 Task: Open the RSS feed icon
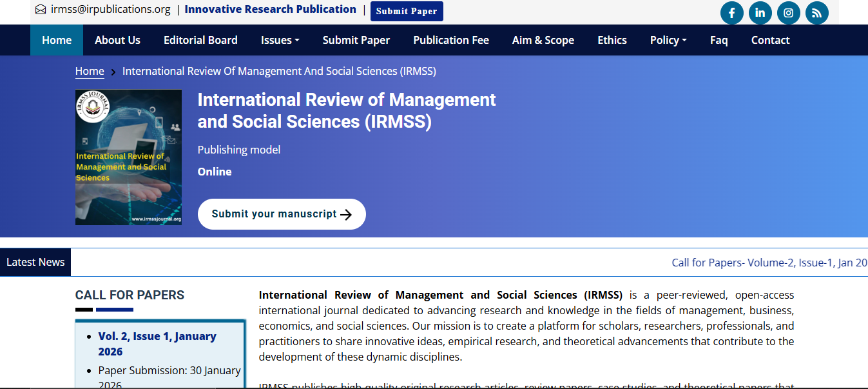pyautogui.click(x=816, y=13)
